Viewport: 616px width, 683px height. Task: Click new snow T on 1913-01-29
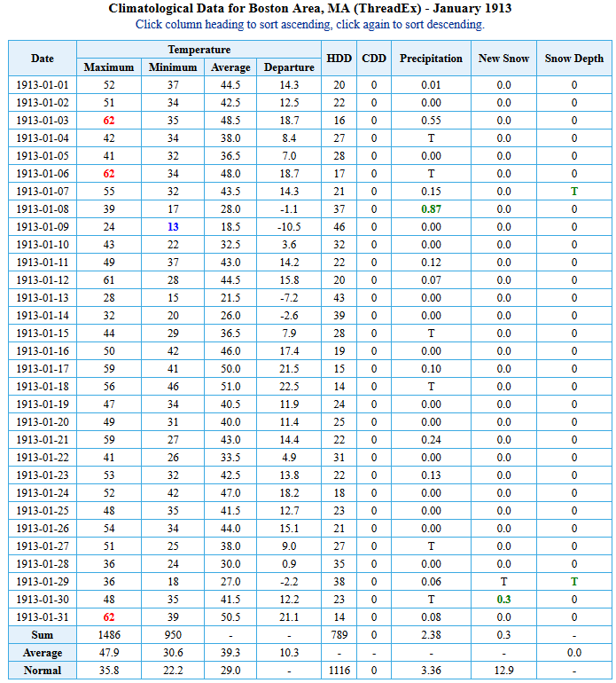coord(503,582)
